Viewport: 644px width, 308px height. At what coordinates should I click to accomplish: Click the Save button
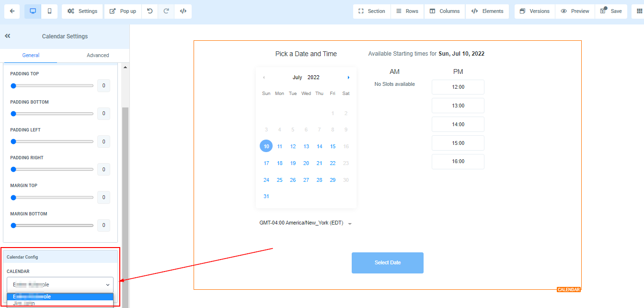coord(611,11)
